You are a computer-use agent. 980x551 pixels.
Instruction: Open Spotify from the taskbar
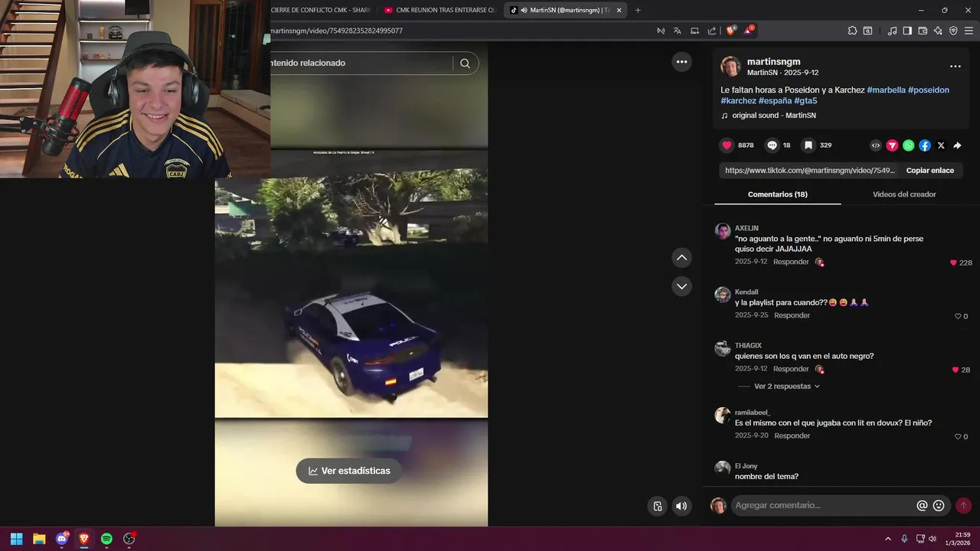click(106, 539)
